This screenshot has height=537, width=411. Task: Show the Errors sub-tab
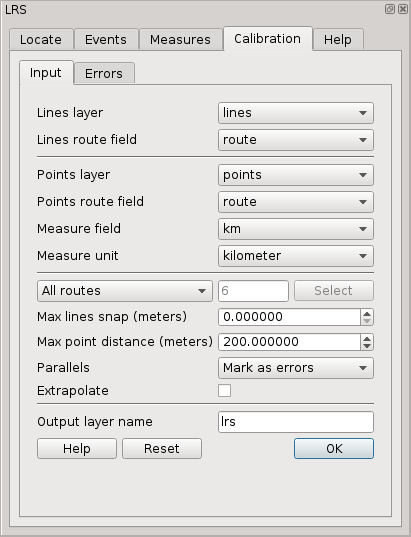104,73
